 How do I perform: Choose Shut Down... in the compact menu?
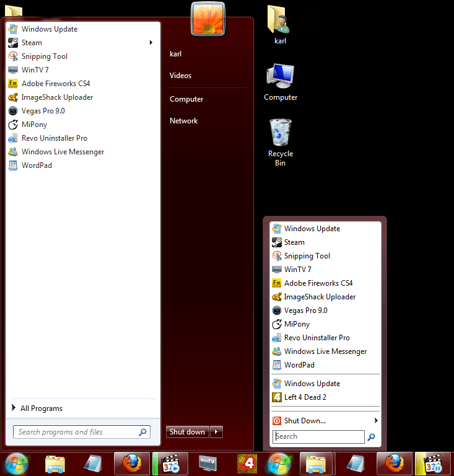coord(325,421)
